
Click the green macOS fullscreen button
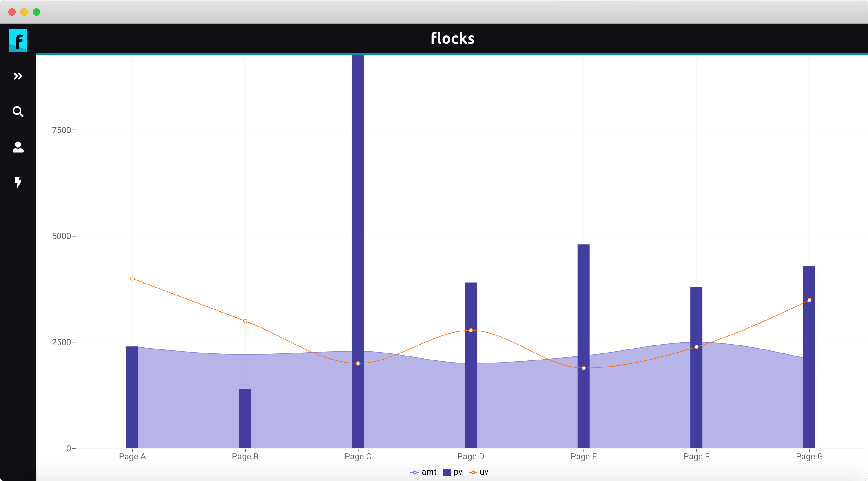36,12
